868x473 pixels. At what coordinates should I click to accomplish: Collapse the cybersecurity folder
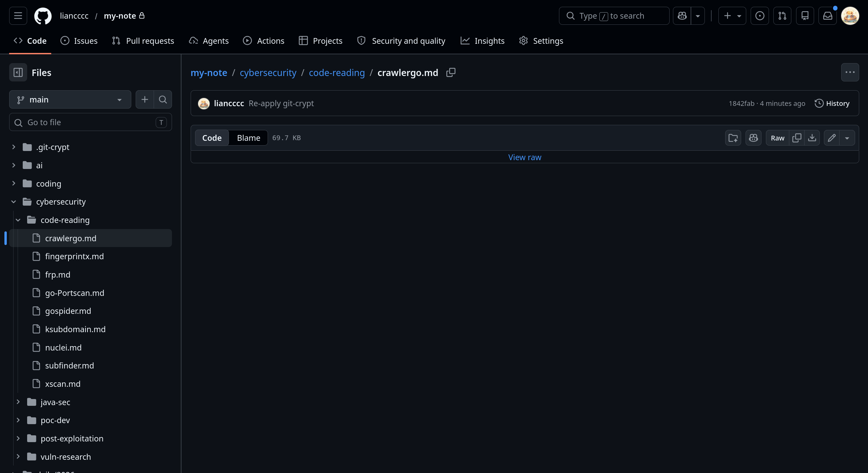14,202
